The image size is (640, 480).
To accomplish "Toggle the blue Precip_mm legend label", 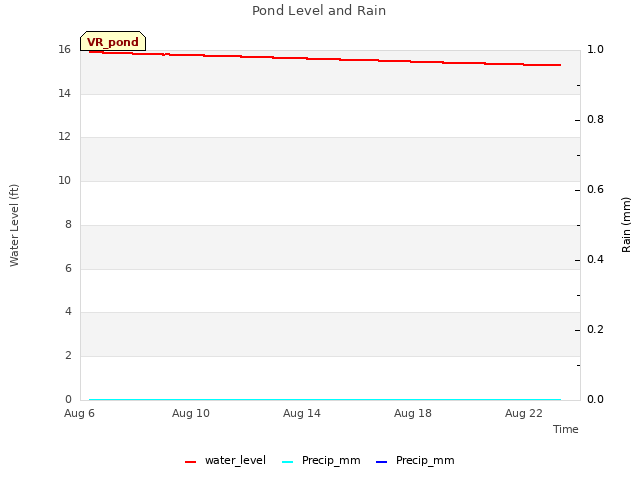I will 425,460.
